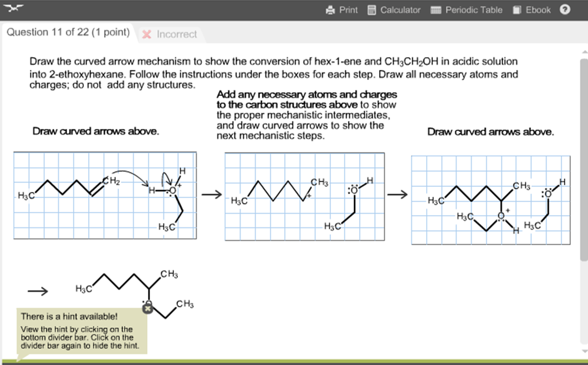Click the CH3 label on the carbocation
Image resolution: width=588 pixels, height=365 pixels.
(x=318, y=181)
